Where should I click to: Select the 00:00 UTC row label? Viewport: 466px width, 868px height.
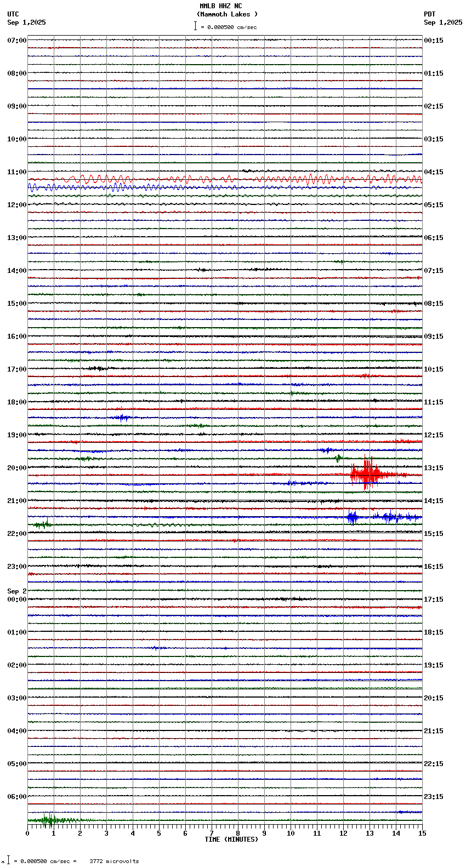coord(17,599)
